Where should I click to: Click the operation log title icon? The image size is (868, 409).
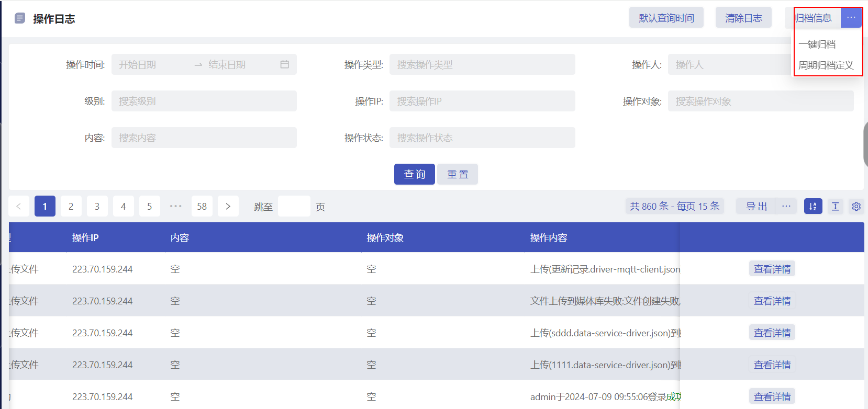(x=20, y=18)
